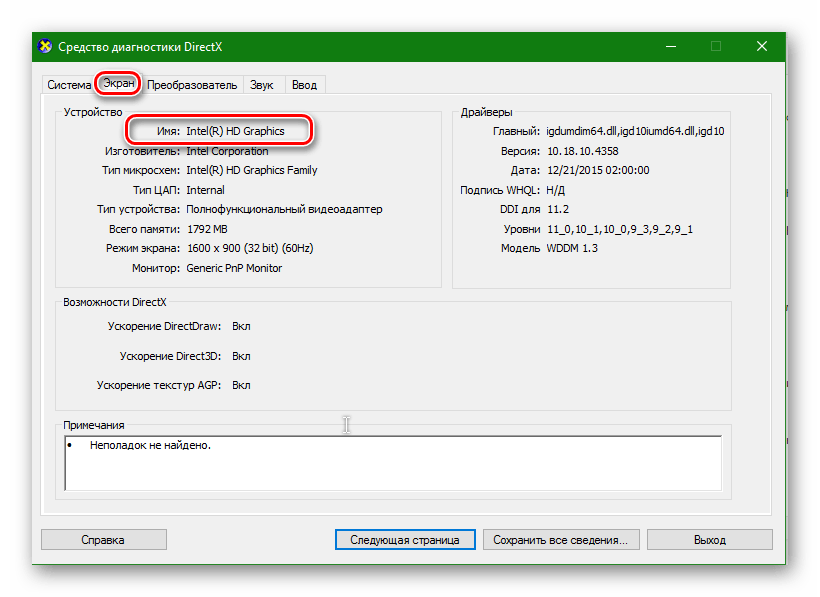Select the Экран tab
This screenshot has height=597, width=820.
point(119,84)
